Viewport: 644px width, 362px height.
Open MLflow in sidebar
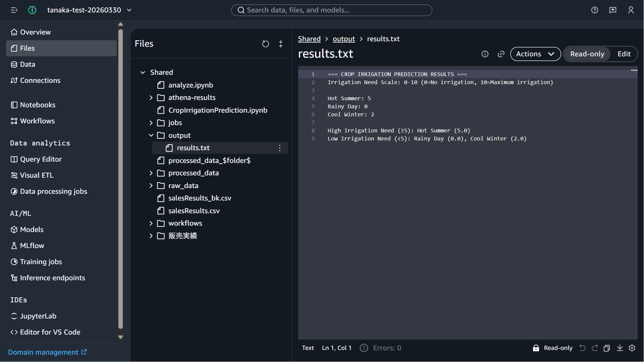click(x=61, y=246)
